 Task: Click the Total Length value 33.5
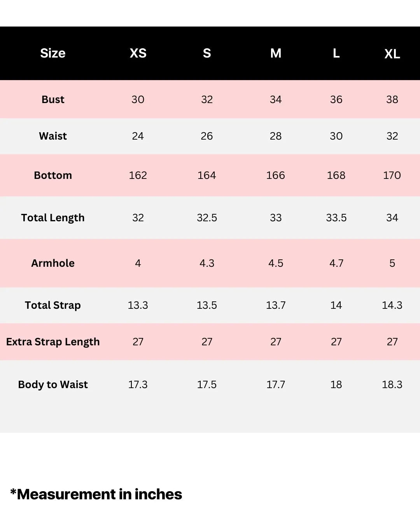pyautogui.click(x=336, y=218)
